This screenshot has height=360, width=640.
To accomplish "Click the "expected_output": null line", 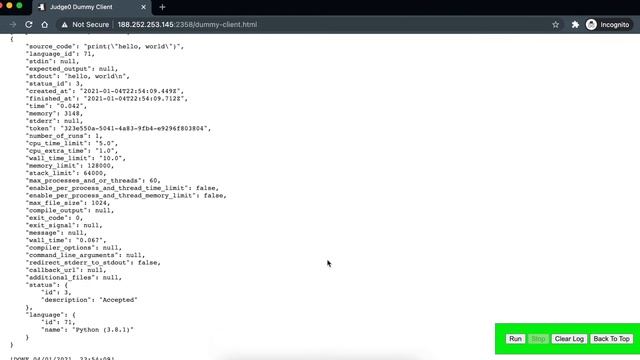I will [72, 69].
